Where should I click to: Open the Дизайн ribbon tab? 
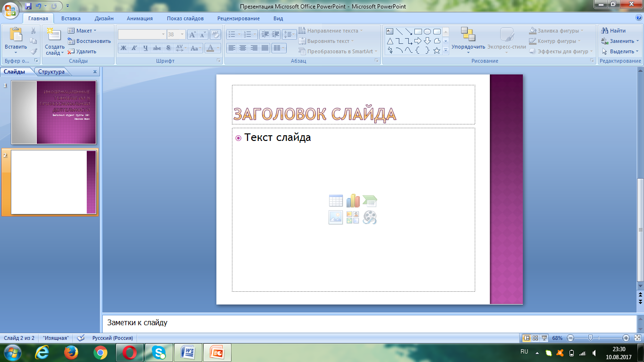pos(104,18)
